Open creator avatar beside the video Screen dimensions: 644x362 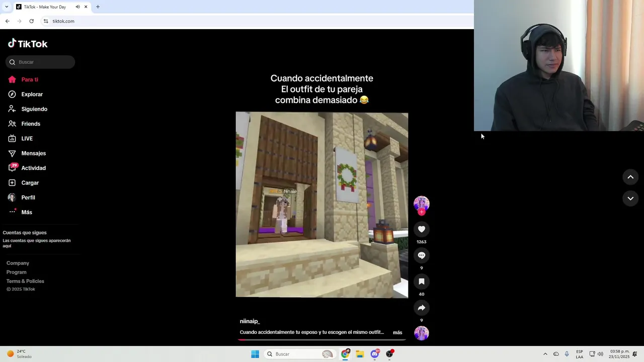click(x=422, y=203)
